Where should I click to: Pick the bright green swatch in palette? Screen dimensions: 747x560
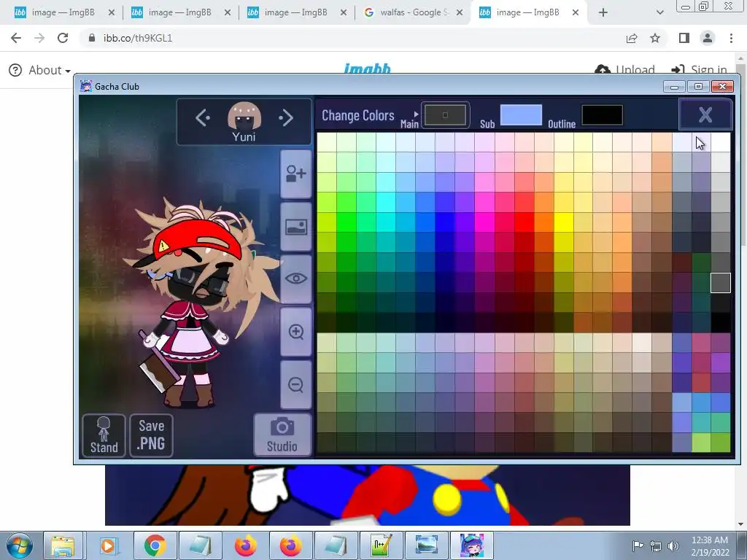(x=347, y=222)
